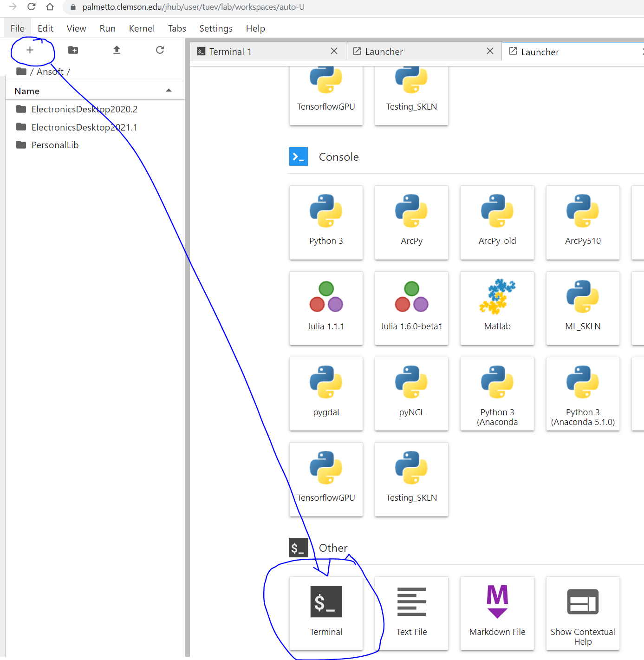Open the Kernel menu
The image size is (644, 660).
coord(142,28)
